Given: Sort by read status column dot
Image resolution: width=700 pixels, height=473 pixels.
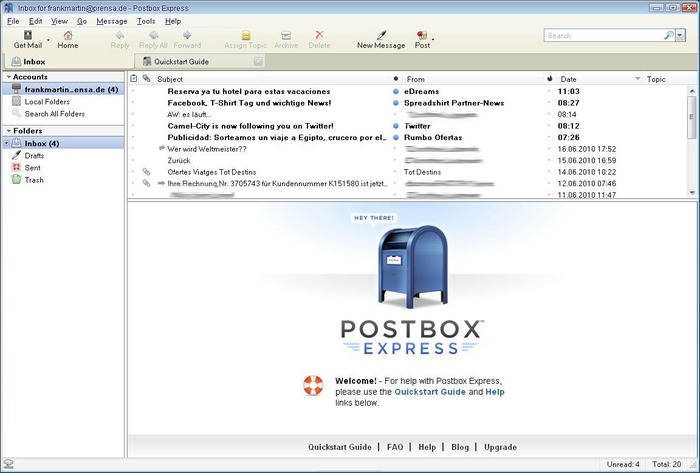Looking at the screenshot, I should (396, 79).
